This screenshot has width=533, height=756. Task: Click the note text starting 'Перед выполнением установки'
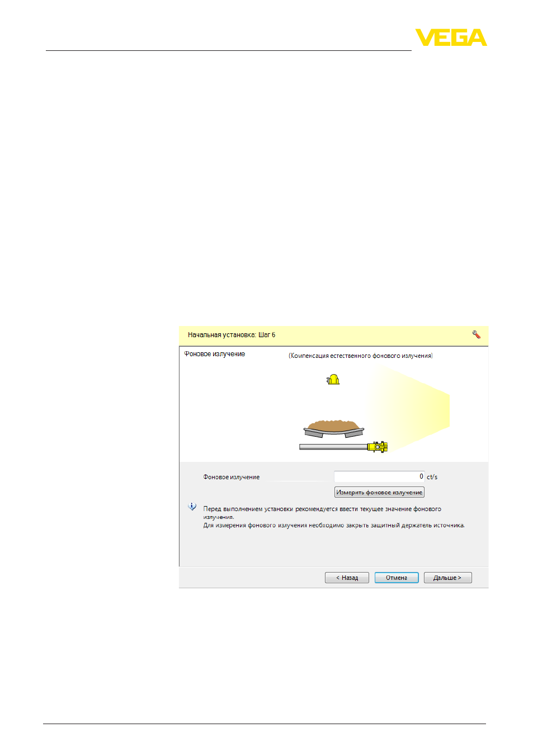tap(322, 513)
